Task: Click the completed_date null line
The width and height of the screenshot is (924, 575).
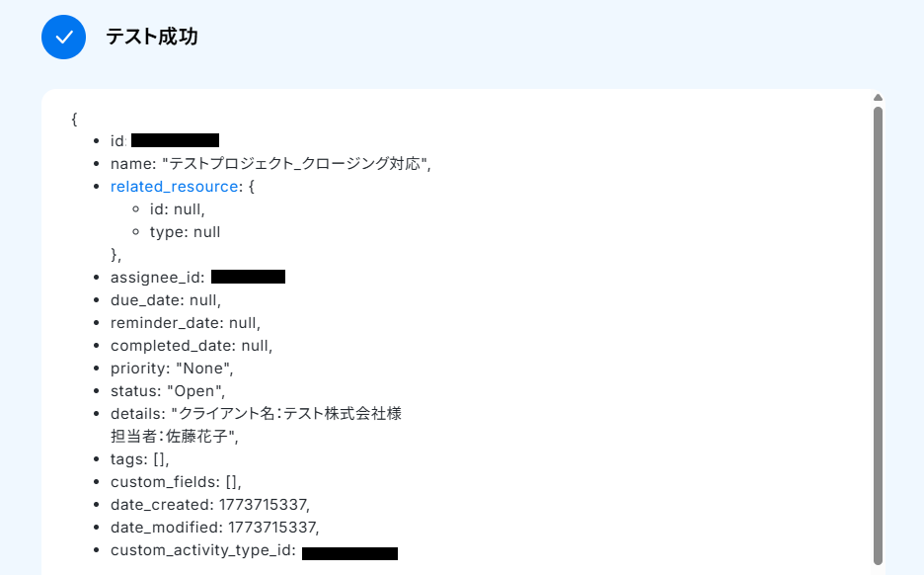Action: pyautogui.click(x=192, y=346)
